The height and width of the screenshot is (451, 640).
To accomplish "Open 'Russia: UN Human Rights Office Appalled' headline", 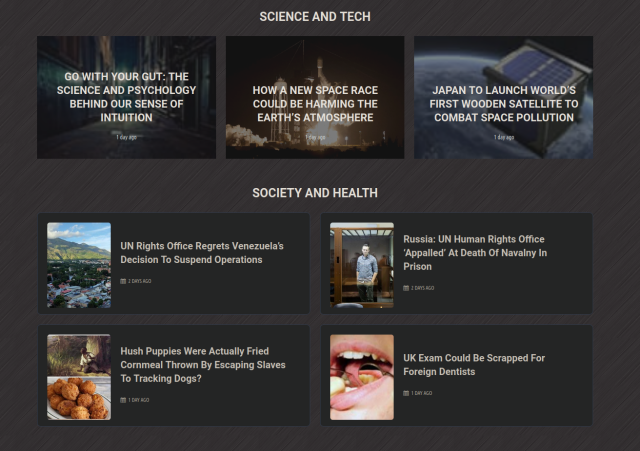I will click(475, 253).
